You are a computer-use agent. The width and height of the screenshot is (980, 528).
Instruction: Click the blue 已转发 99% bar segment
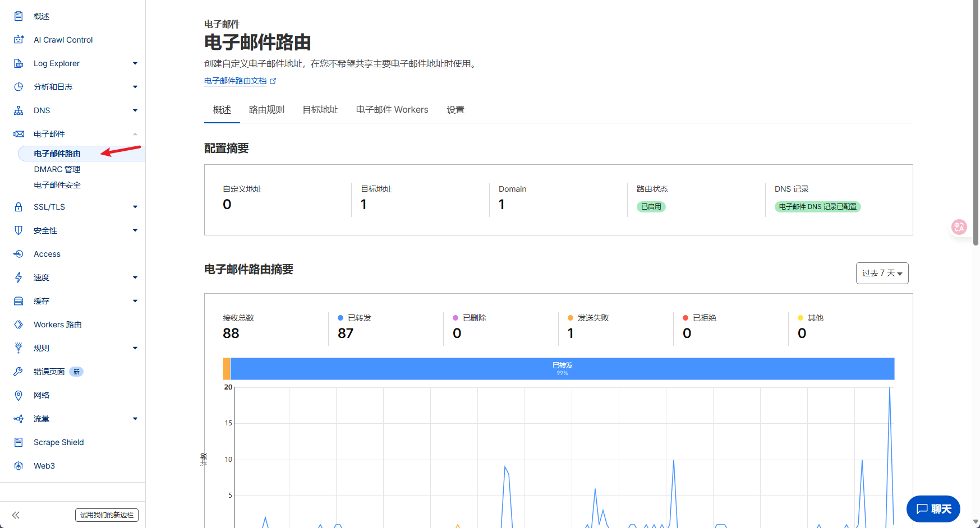[562, 369]
